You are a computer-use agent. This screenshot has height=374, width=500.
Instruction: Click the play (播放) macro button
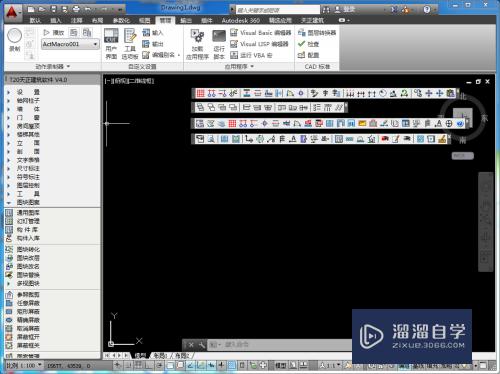point(53,33)
